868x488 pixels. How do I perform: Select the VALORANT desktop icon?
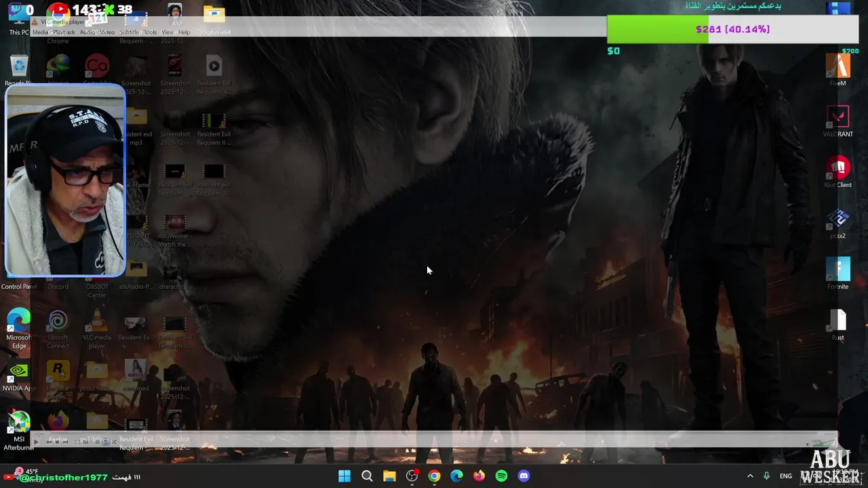click(838, 121)
